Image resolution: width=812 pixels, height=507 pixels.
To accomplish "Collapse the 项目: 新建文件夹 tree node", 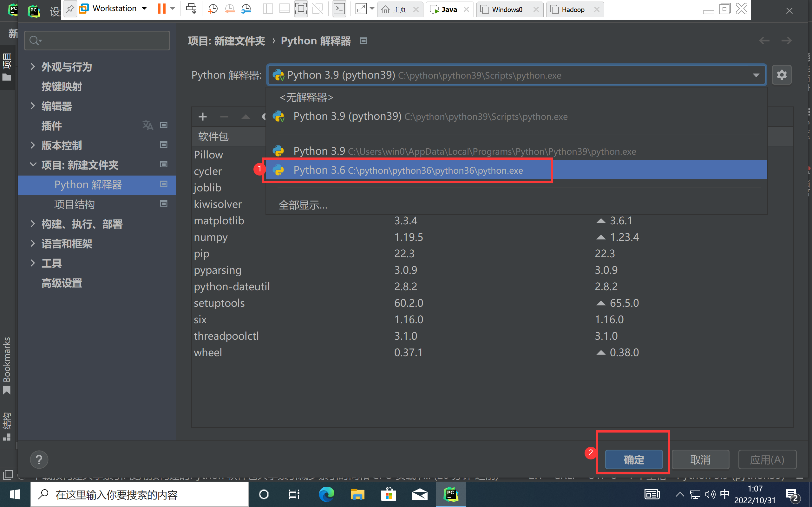I will pyautogui.click(x=33, y=165).
